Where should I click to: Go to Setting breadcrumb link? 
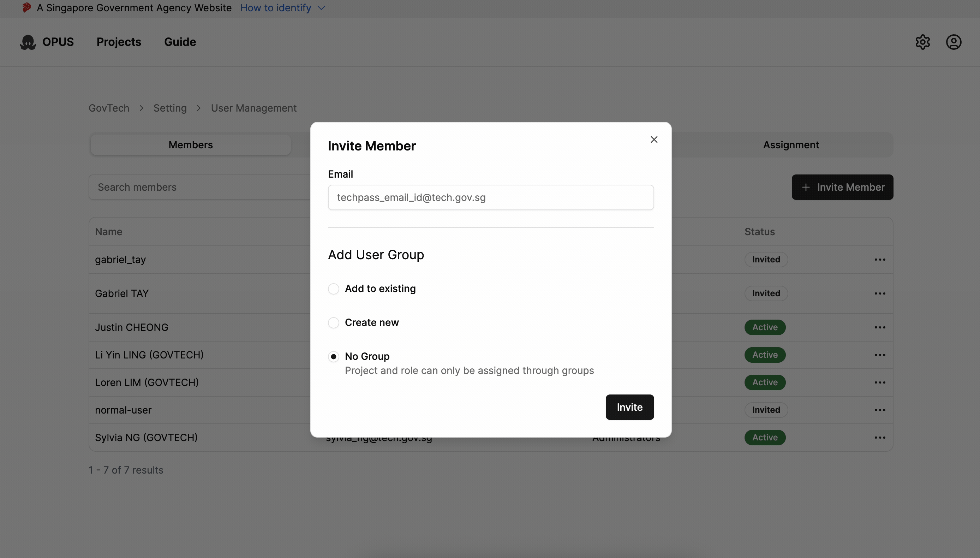pyautogui.click(x=170, y=108)
